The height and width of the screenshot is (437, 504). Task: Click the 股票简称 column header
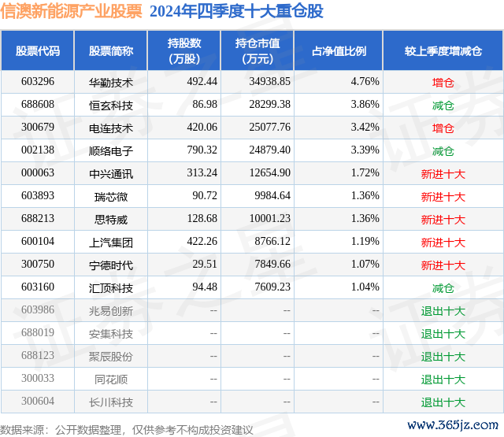click(x=111, y=50)
